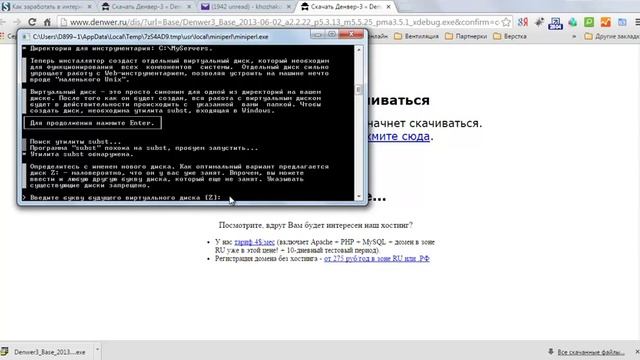Viewport: 640px width, 360px height.
Task: Go forward with the arrow icon
Action: [17, 22]
